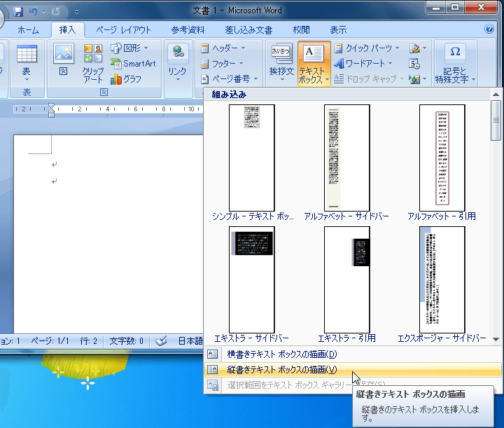Select 縦書きテキスト ボックスの描画(V) menu entry
This screenshot has height=428, width=504.
click(353, 369)
